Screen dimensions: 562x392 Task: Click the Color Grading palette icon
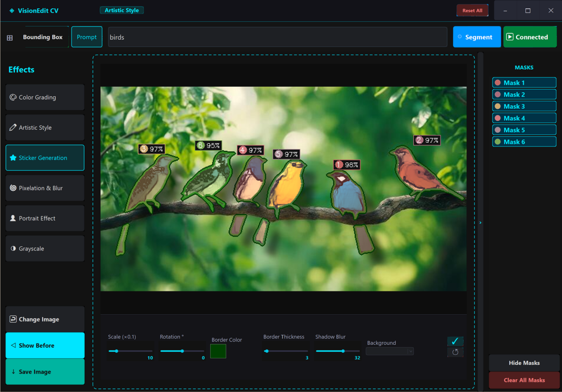point(13,97)
